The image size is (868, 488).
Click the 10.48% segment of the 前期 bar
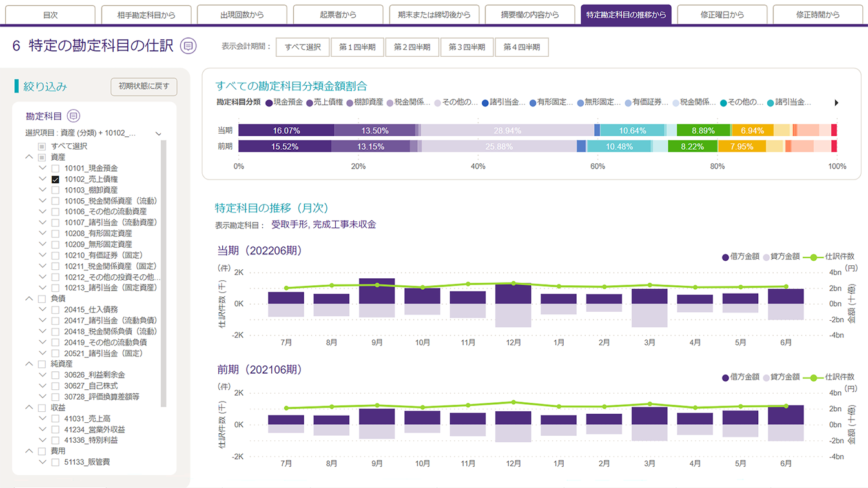click(619, 147)
